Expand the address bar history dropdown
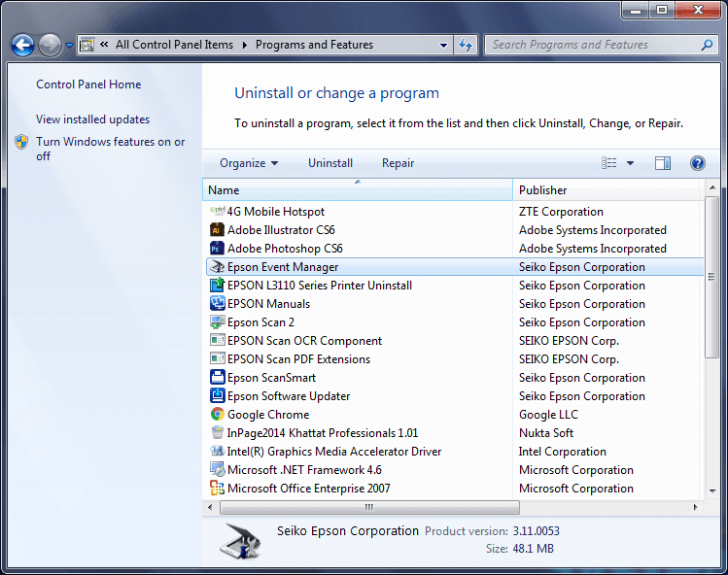Screen dimensions: 728x575 coord(443,45)
